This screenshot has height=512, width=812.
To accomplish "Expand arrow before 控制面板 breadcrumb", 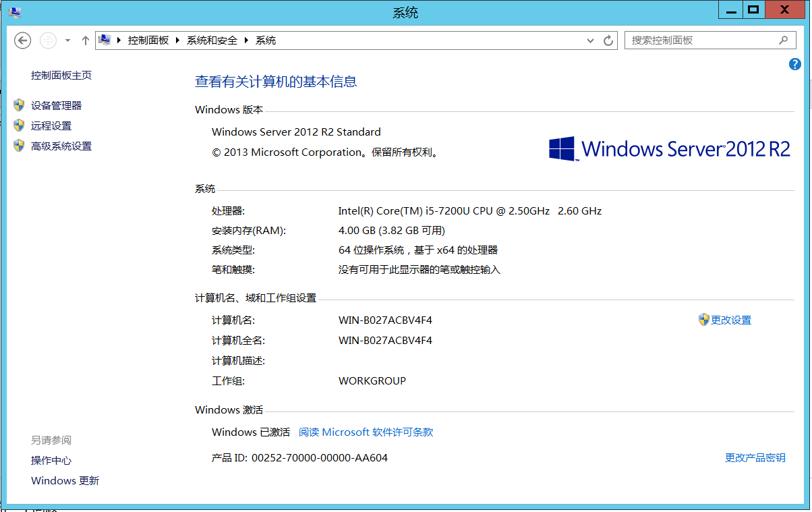I will tap(119, 40).
